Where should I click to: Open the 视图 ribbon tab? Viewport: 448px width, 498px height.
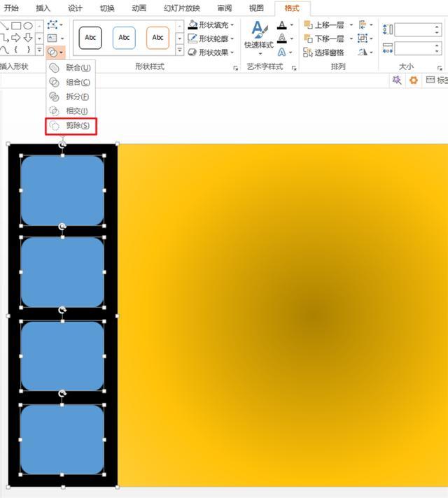click(256, 8)
